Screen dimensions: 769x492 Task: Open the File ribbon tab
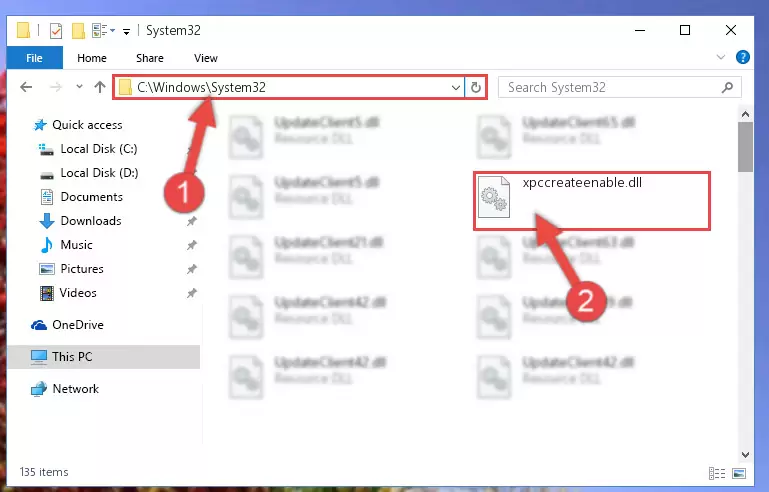click(34, 58)
